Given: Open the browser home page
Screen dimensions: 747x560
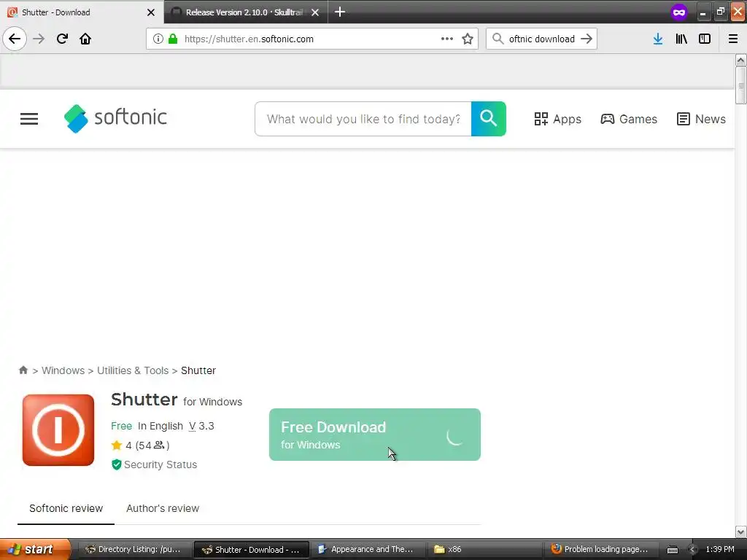Looking at the screenshot, I should pos(85,39).
